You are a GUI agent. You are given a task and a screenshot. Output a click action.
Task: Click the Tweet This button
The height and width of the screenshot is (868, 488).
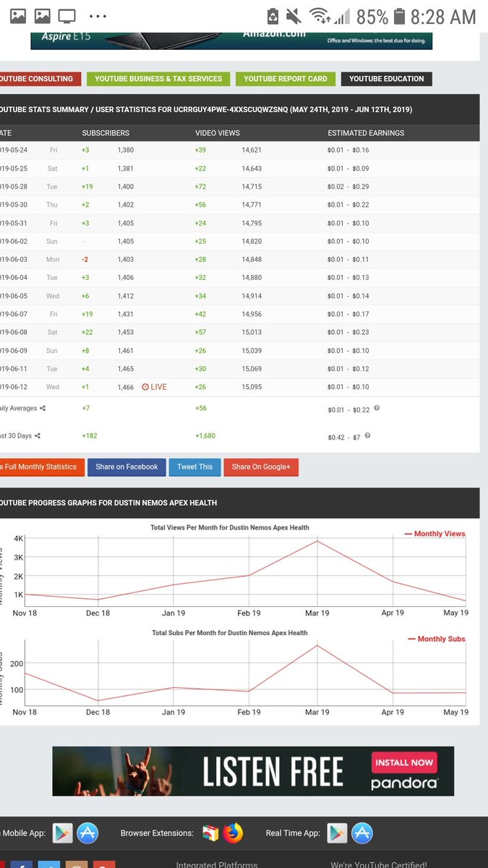(x=195, y=467)
